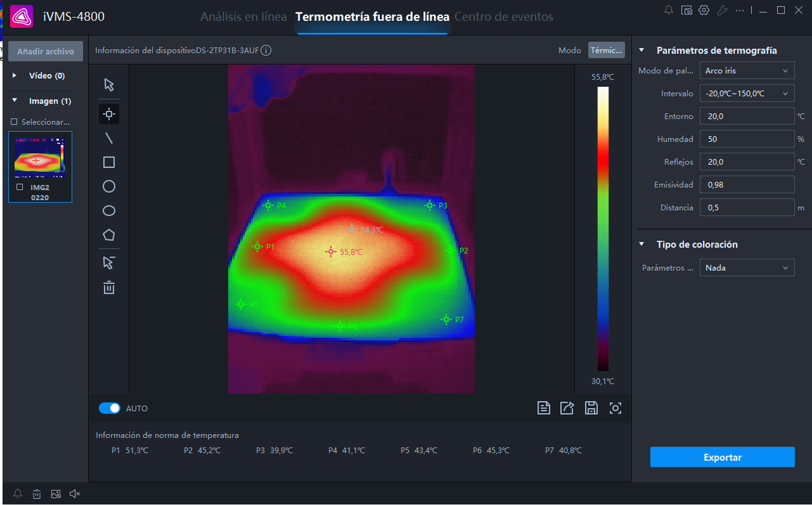
Task: Switch to Análisis en línea tab
Action: 244,17
